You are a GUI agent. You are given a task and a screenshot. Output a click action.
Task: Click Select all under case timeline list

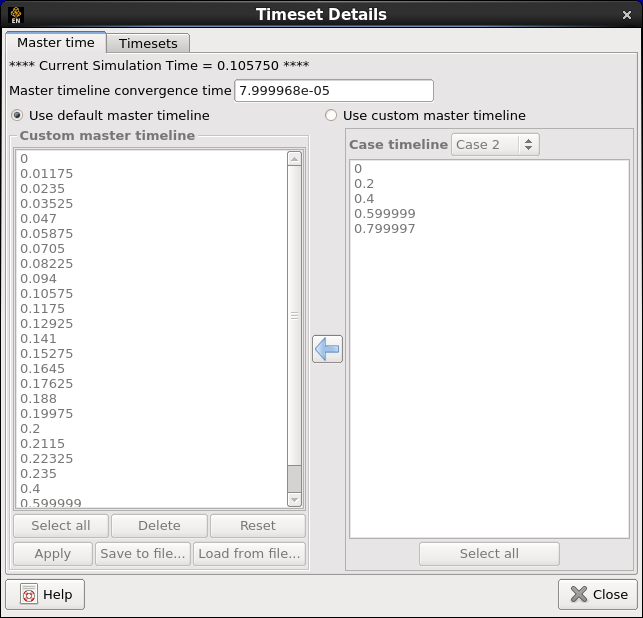[x=489, y=554]
